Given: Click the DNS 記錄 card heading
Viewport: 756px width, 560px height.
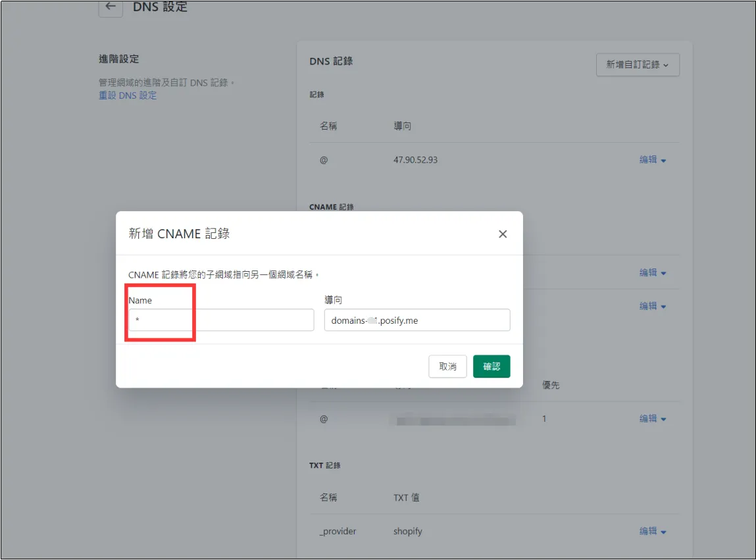Looking at the screenshot, I should pos(331,61).
